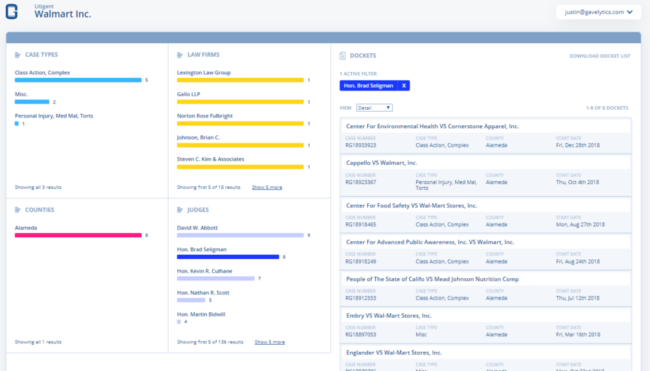
Task: Select the Class Action, Complex bar
Action: pos(78,80)
